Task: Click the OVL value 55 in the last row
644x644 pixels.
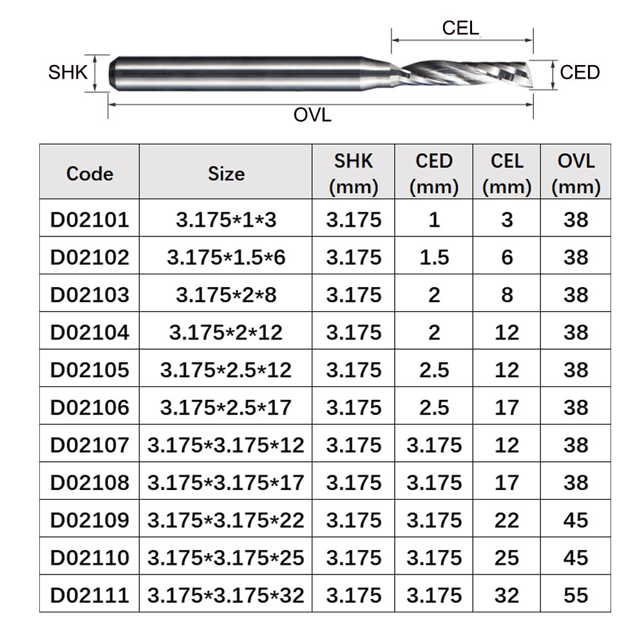Action: pyautogui.click(x=576, y=594)
